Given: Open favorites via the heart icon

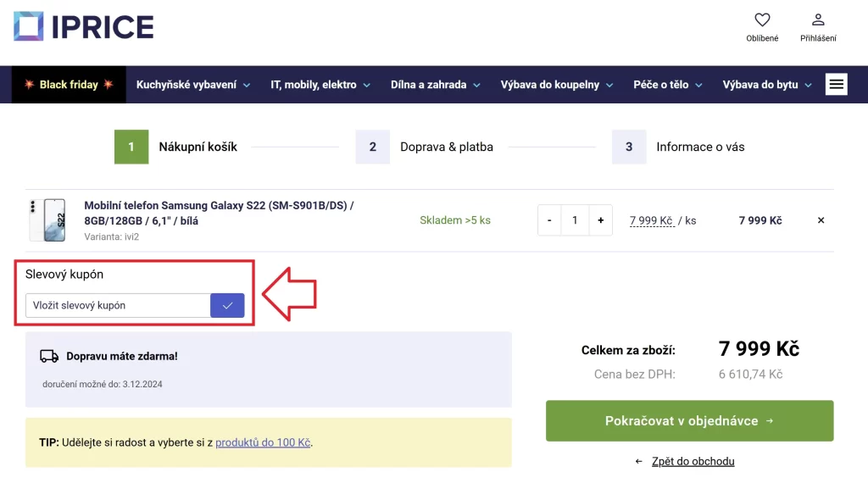Looking at the screenshot, I should pos(762,19).
